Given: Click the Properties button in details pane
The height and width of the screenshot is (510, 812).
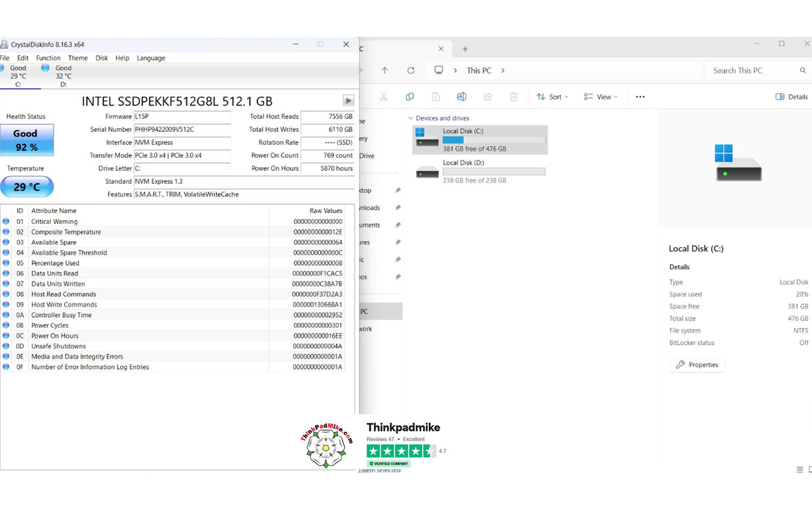Looking at the screenshot, I should pyautogui.click(x=697, y=365).
